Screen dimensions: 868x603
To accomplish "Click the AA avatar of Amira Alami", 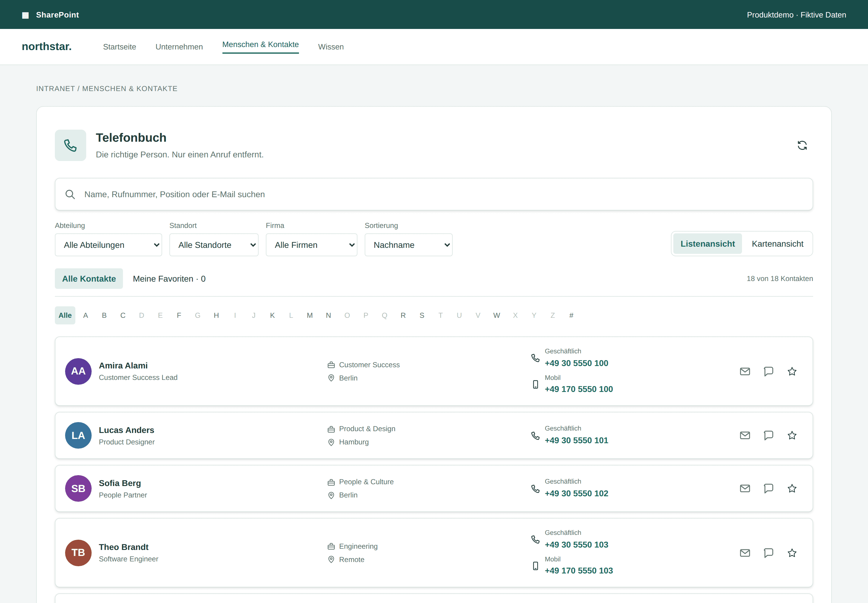I will [78, 371].
